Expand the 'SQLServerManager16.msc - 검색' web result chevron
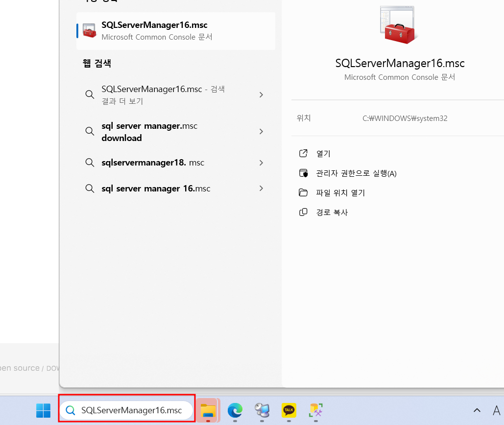This screenshot has width=504, height=425. [261, 95]
